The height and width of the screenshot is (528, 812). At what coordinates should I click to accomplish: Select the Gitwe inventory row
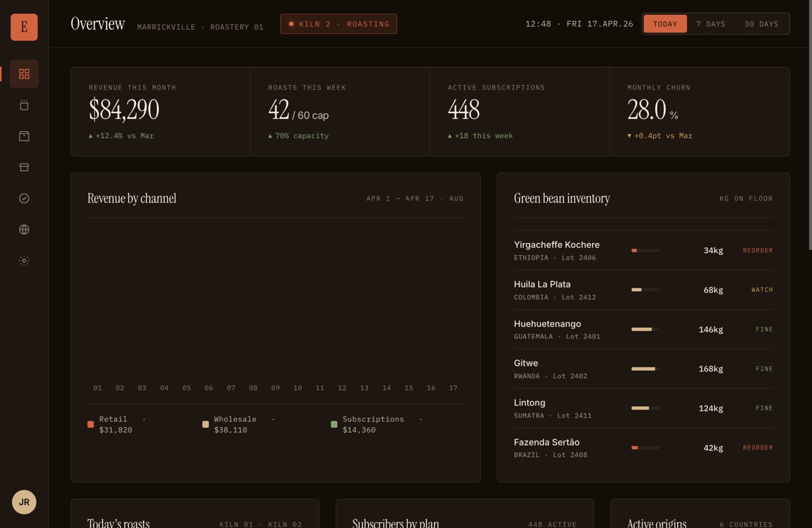coord(643,369)
